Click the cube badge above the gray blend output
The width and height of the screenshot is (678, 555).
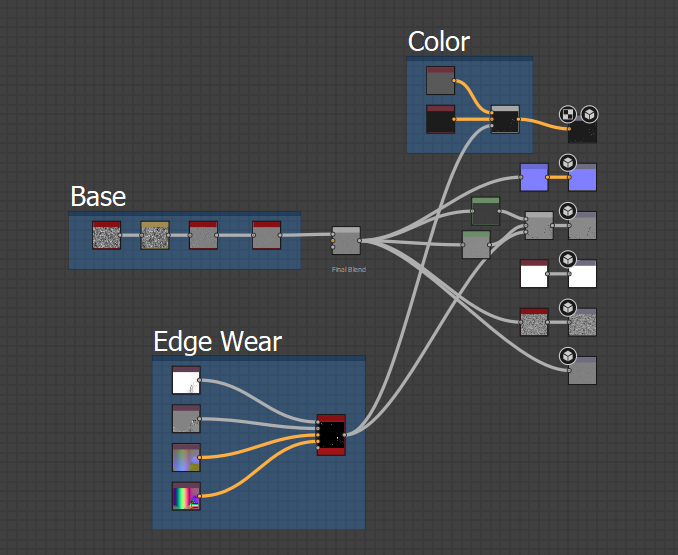(x=568, y=211)
